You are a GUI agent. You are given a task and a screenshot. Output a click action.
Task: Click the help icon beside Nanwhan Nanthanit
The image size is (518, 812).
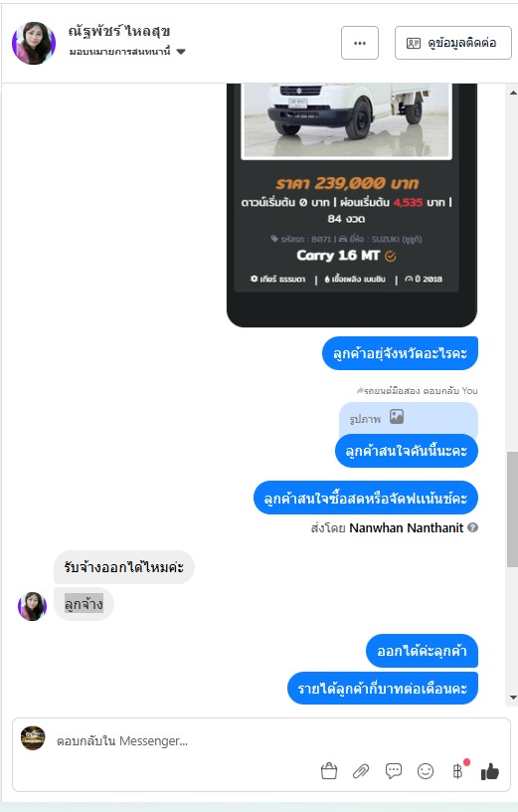point(472,527)
